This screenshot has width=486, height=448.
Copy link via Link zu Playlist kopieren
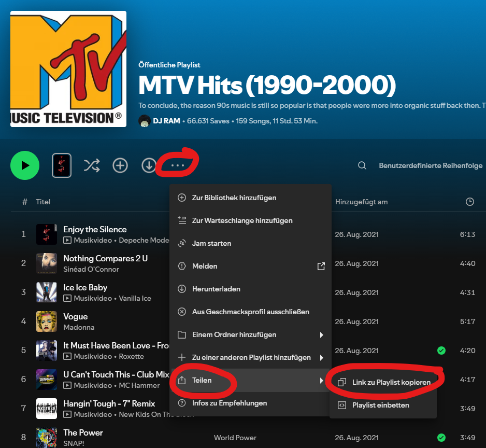click(383, 382)
